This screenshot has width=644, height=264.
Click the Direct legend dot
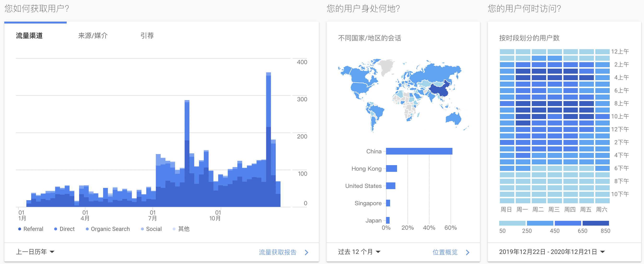pos(55,229)
